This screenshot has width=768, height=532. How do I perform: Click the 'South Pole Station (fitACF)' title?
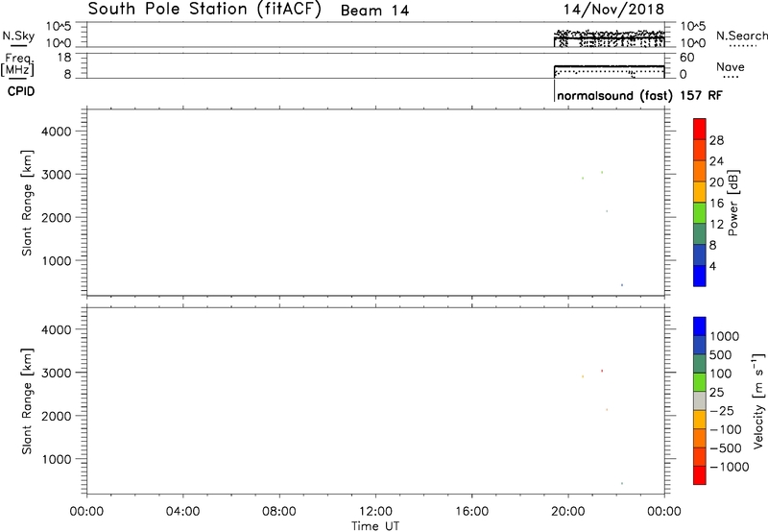pos(204,10)
